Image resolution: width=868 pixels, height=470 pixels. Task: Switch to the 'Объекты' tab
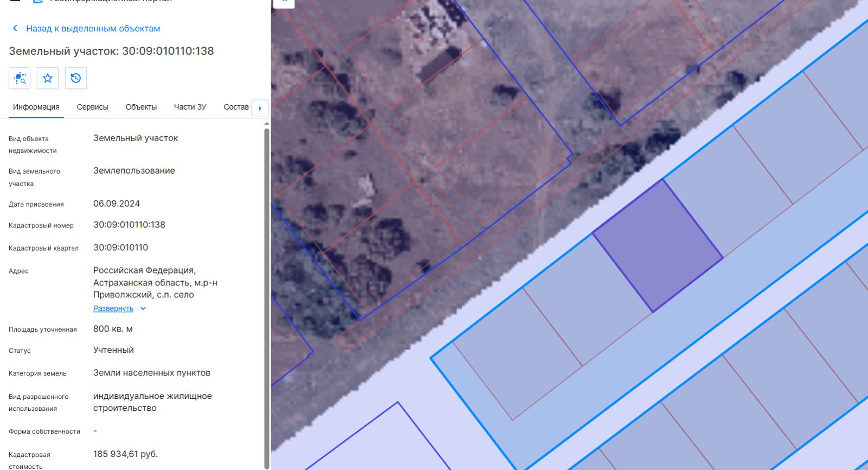click(141, 107)
